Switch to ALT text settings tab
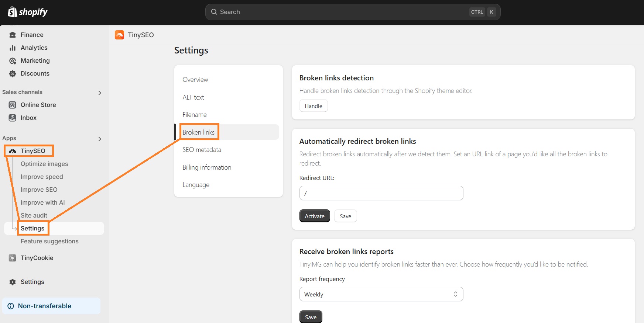This screenshot has height=323, width=644. pyautogui.click(x=193, y=97)
